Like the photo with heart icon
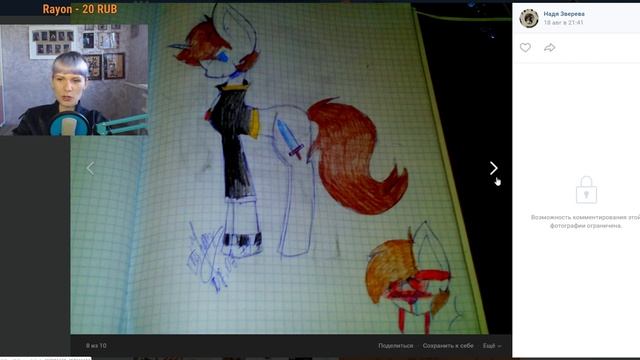This screenshot has width=640, height=360. (525, 48)
